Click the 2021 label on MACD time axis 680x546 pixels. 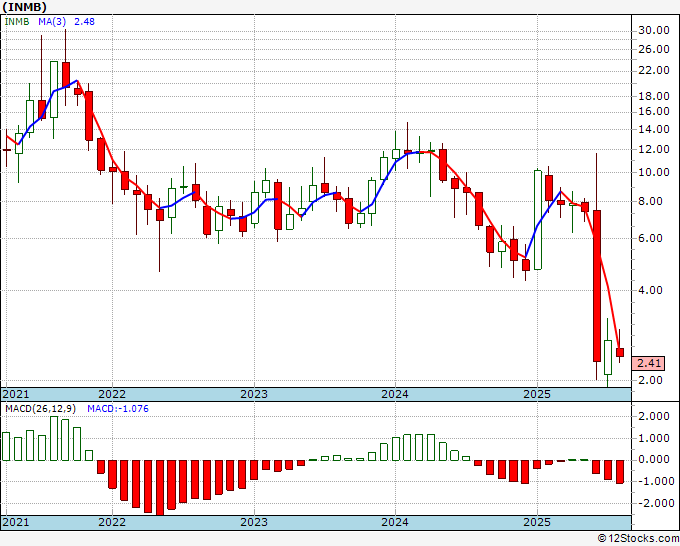pyautogui.click(x=16, y=522)
